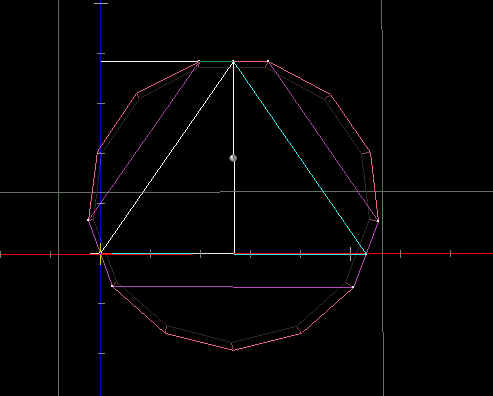This screenshot has height=396, width=493.
Task: Select the purple horizontal line below the red axis
Action: click(x=233, y=287)
